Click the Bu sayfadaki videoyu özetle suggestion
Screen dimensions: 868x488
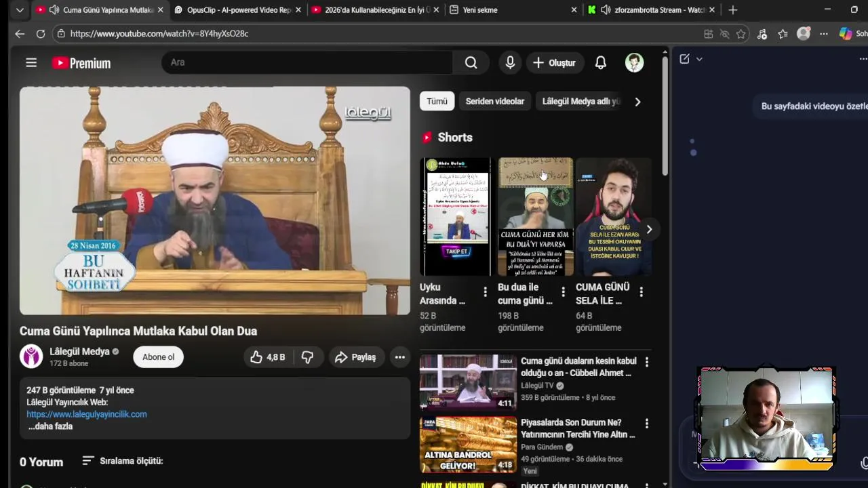point(812,106)
